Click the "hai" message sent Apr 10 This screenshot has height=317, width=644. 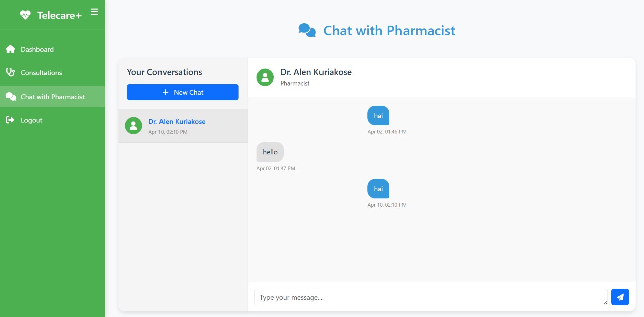pyautogui.click(x=378, y=189)
